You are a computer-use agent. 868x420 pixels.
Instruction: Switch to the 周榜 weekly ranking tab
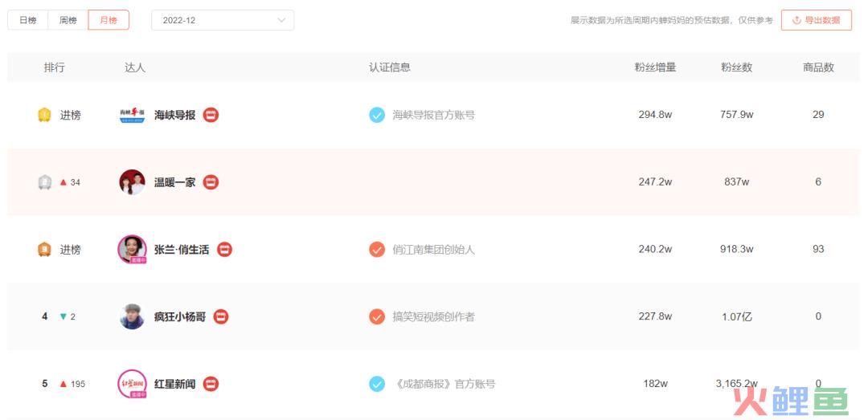68,20
